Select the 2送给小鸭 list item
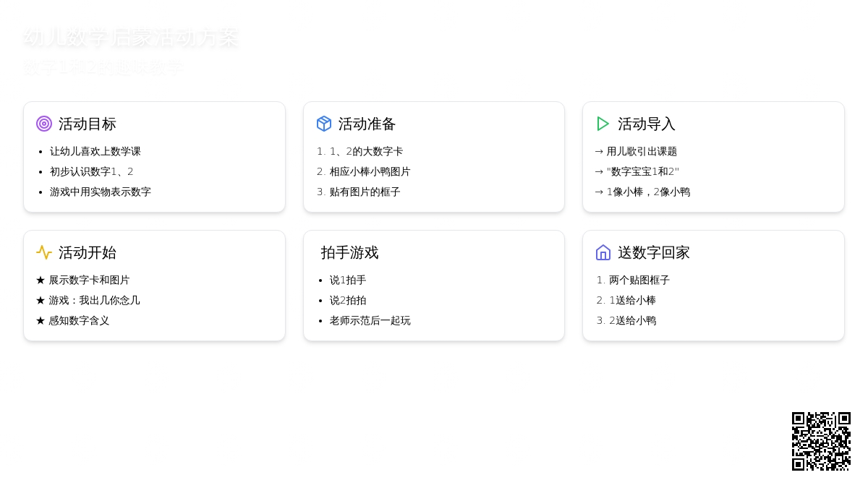The height and width of the screenshot is (488, 868). point(632,320)
